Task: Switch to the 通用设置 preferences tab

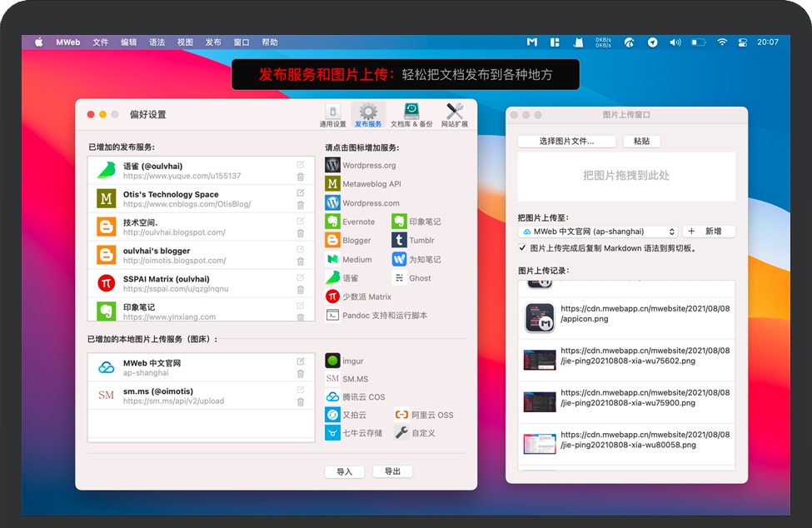Action: 334,113
